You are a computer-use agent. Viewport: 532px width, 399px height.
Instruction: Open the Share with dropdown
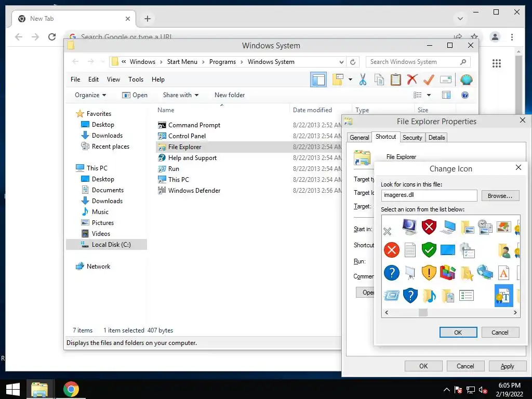180,95
